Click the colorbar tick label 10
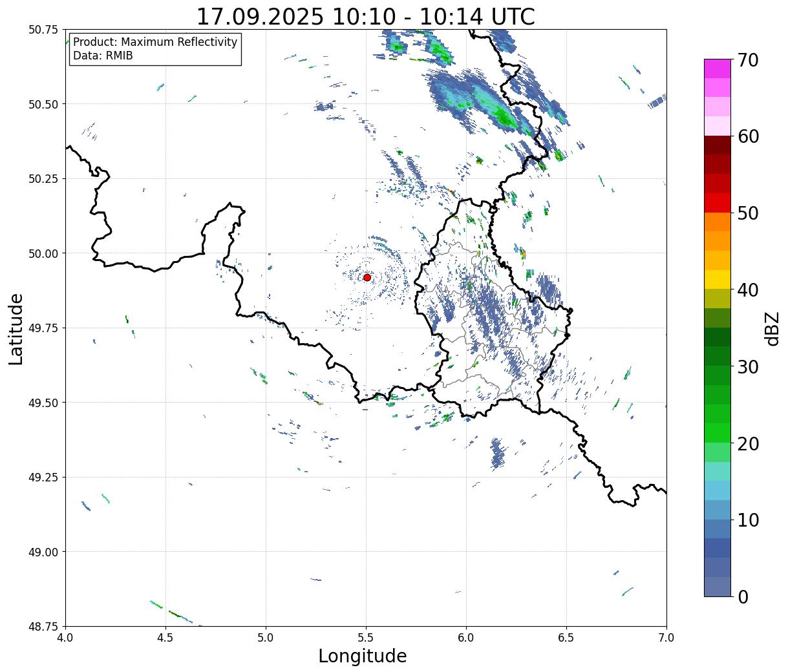 coord(748,520)
